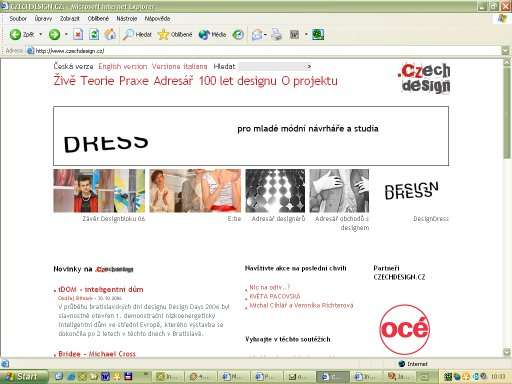Click the vertical scrollbar down arrow
The image size is (512, 384).
[507, 352]
